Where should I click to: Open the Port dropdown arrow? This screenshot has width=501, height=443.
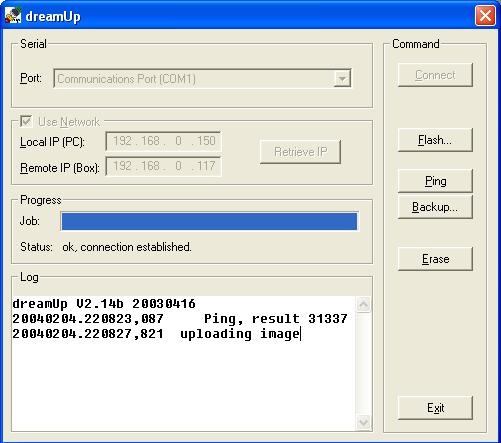coord(342,79)
